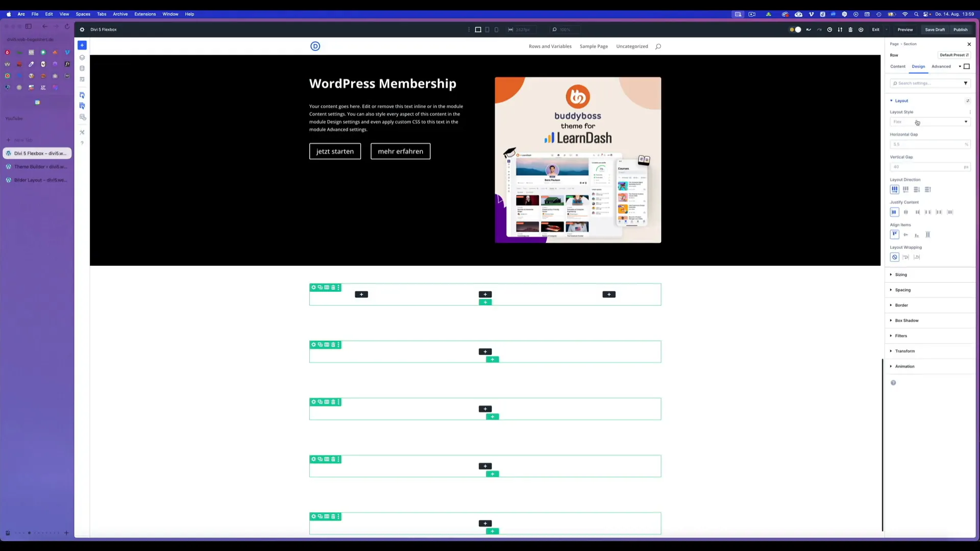Open the Layers panel icon in left sidebar

82,57
